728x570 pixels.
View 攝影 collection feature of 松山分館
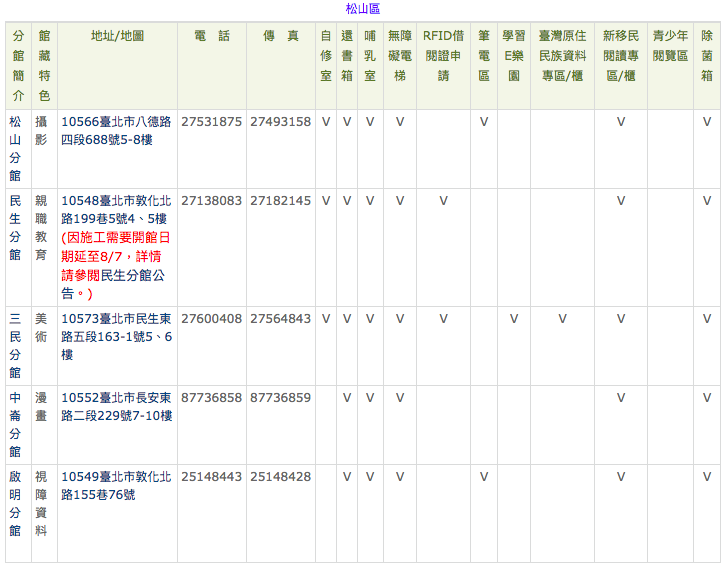coord(41,131)
